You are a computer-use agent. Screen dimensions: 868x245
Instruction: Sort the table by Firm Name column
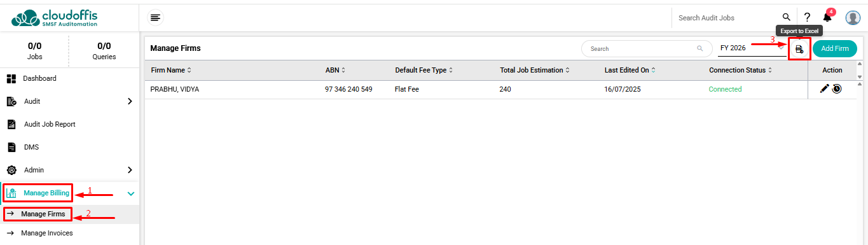[171, 70]
